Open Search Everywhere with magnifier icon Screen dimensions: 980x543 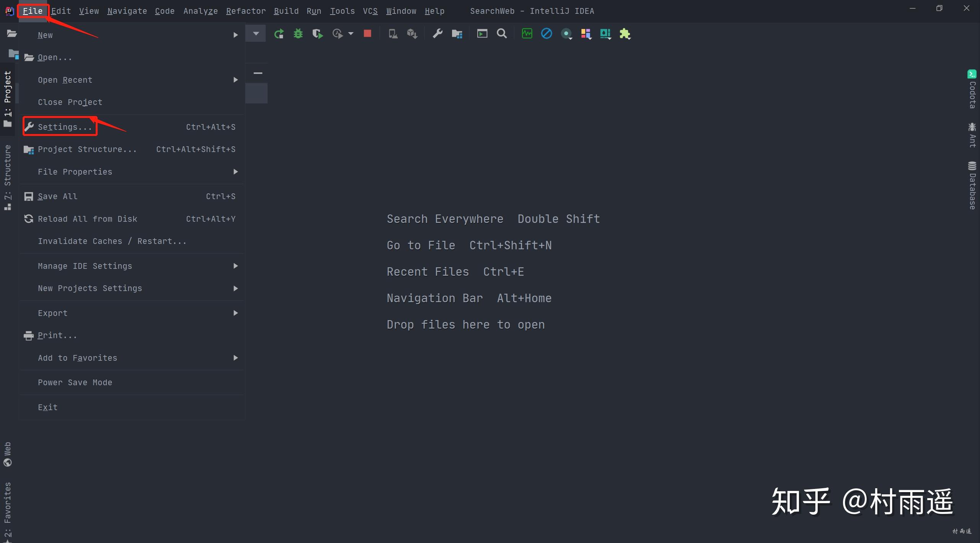502,34
